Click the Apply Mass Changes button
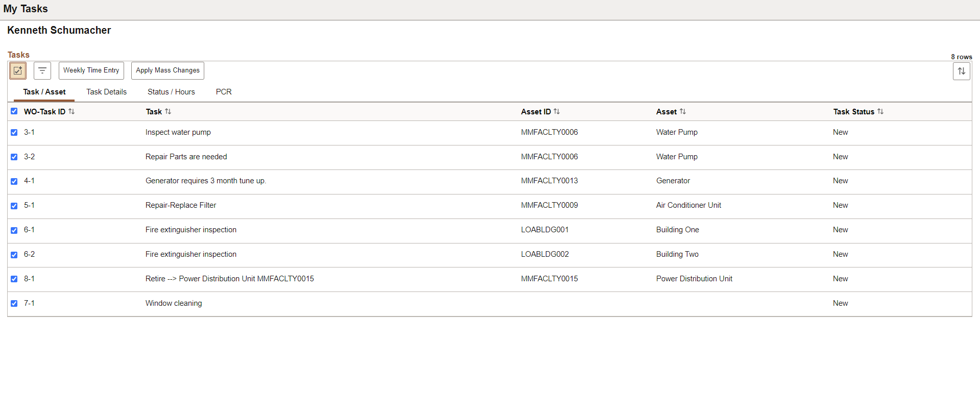 [x=168, y=70]
